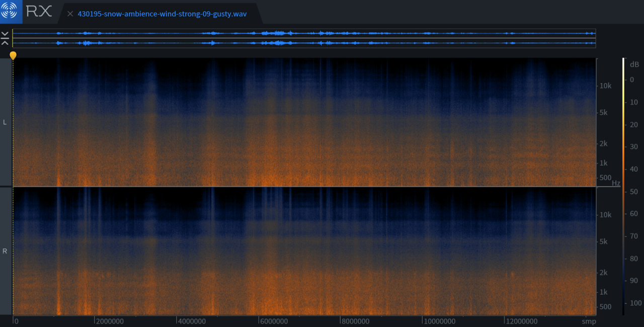The image size is (644, 327).
Task: Toggle the overview strip collapse control
Action: (5, 37)
